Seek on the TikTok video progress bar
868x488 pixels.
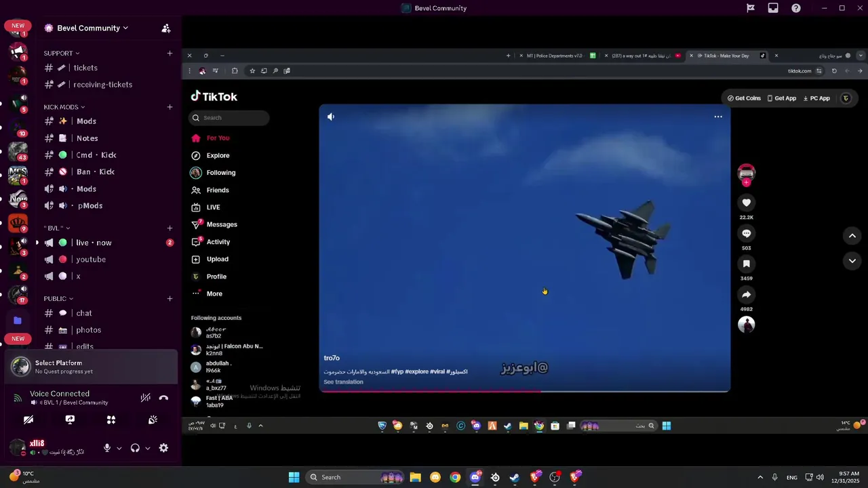tap(525, 391)
